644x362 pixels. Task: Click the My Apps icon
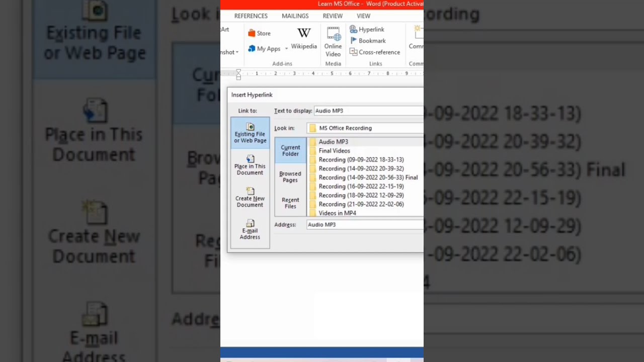coord(264,49)
